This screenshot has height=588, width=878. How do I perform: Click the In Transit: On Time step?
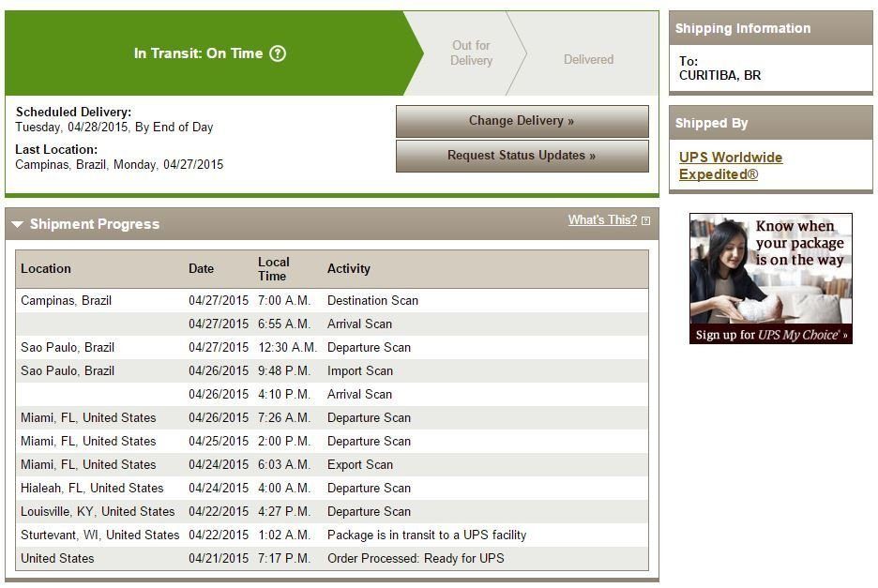208,53
